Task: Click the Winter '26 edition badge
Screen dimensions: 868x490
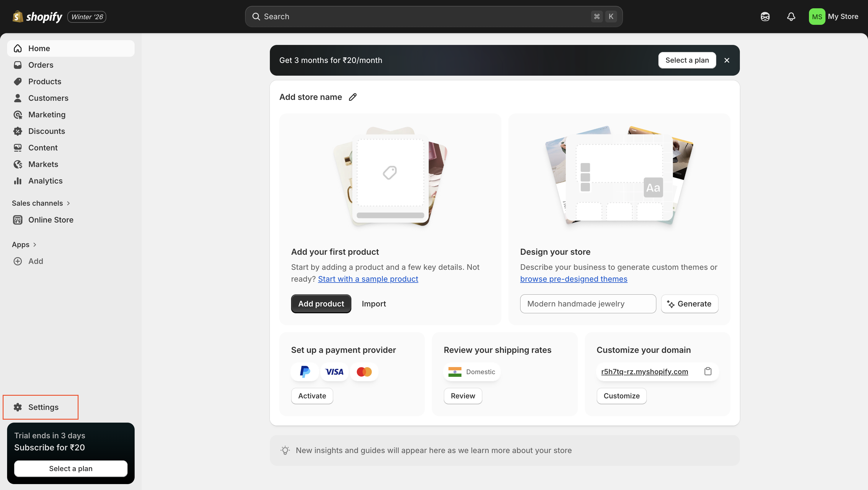Action: 87,17
